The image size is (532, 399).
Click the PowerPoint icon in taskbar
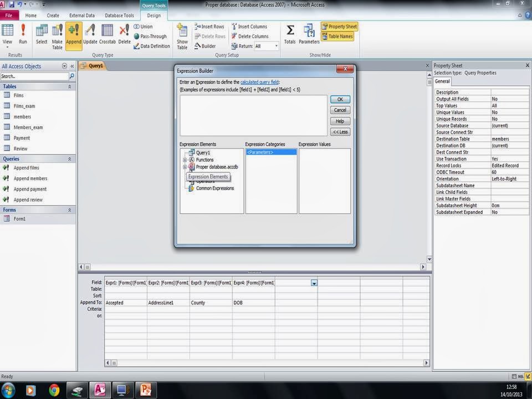tap(146, 390)
